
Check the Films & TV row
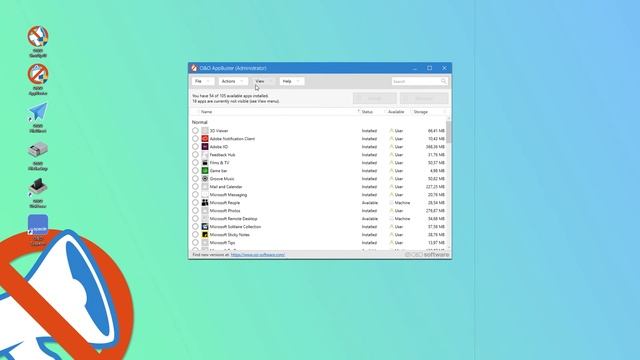click(195, 162)
